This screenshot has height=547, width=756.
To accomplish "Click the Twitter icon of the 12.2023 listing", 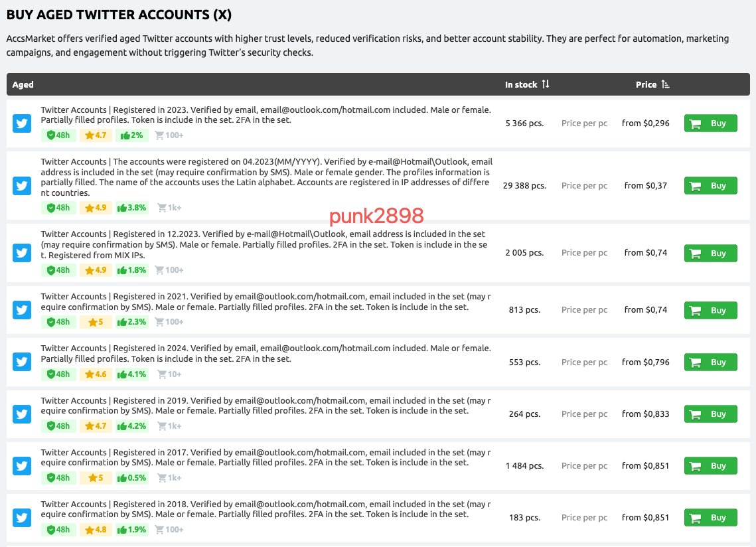I will (x=22, y=252).
